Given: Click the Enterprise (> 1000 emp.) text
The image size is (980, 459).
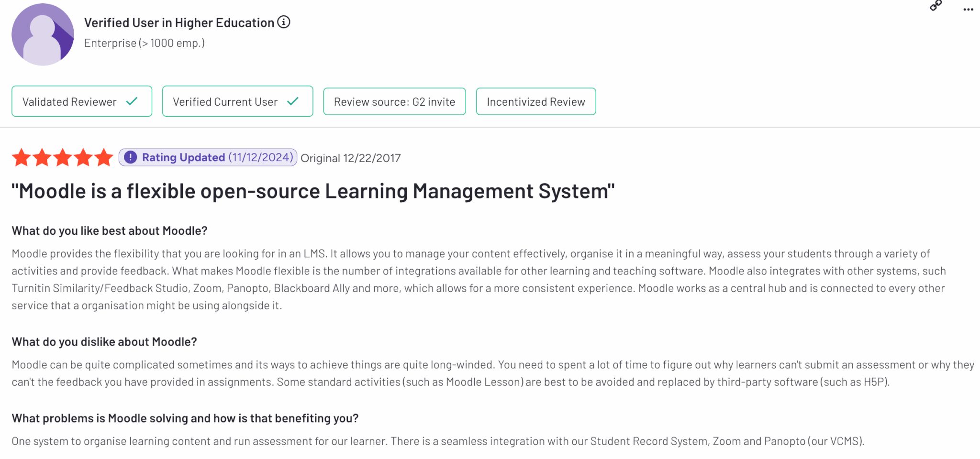Looking at the screenshot, I should 145,43.
